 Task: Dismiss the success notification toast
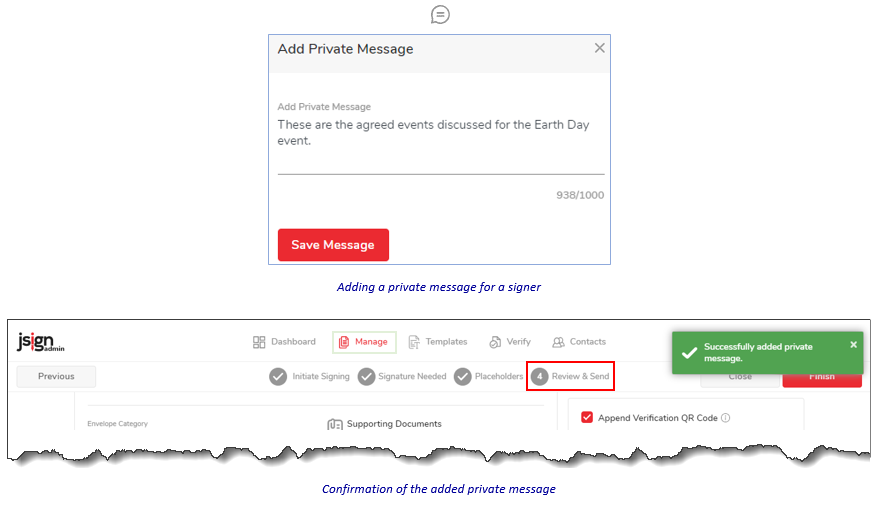[854, 344]
